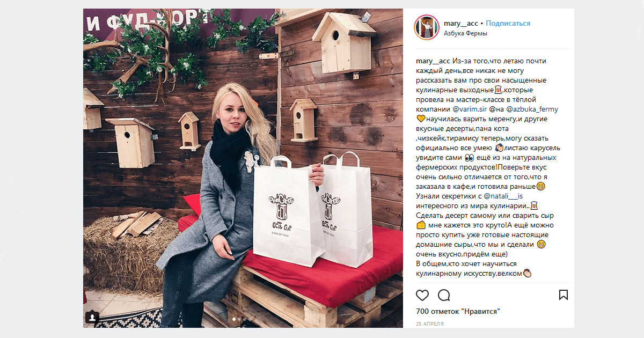The width and height of the screenshot is (644, 338).
Task: Click the Подписаться follow link
Action: (508, 23)
